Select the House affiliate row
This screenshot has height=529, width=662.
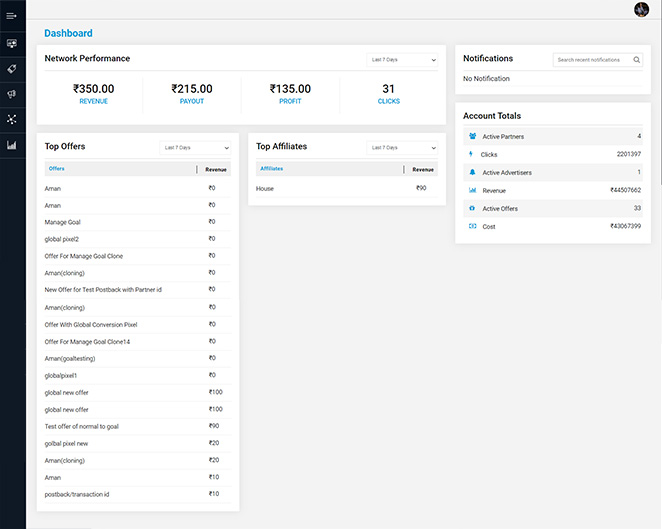tap(347, 188)
